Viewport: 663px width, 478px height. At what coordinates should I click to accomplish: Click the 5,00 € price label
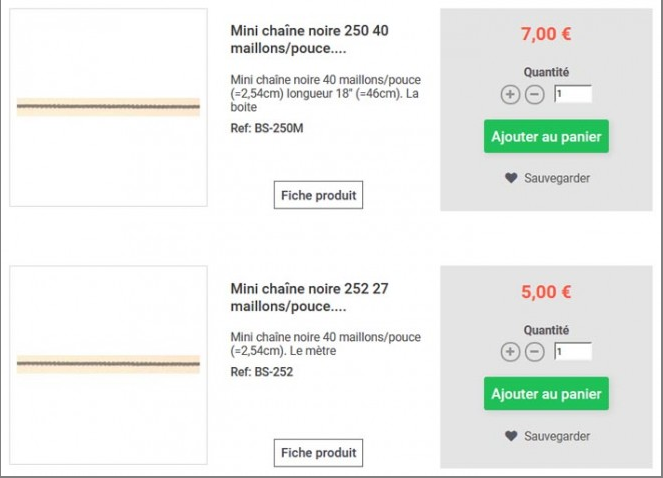(x=546, y=292)
